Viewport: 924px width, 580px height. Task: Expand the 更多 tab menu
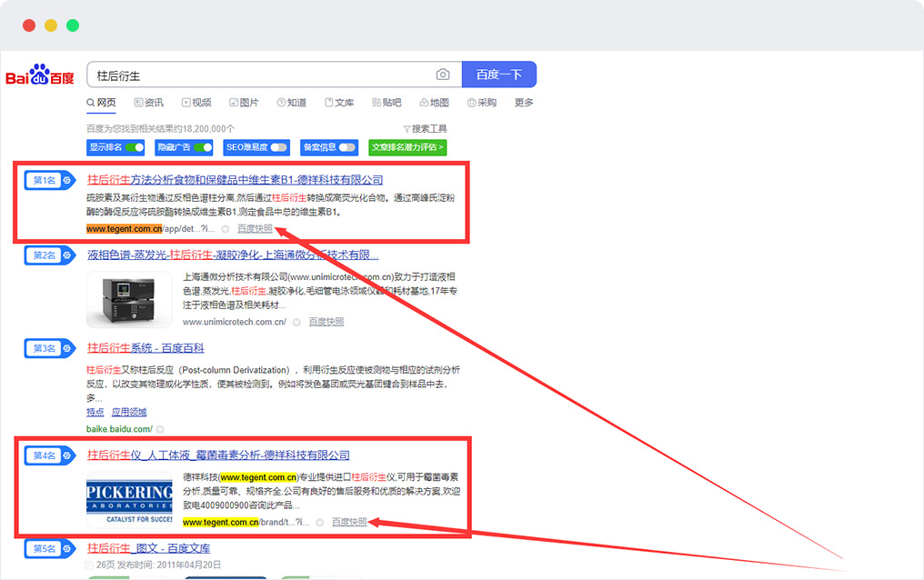pyautogui.click(x=524, y=103)
